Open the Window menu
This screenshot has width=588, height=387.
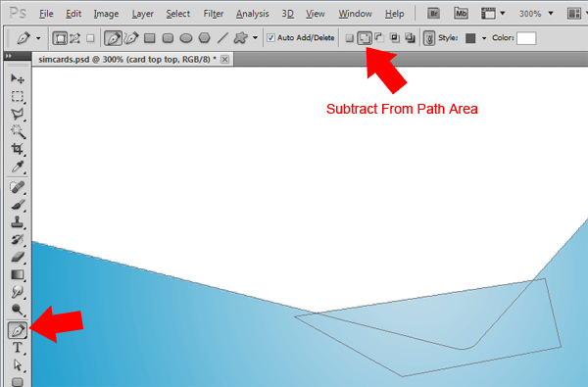tap(355, 14)
